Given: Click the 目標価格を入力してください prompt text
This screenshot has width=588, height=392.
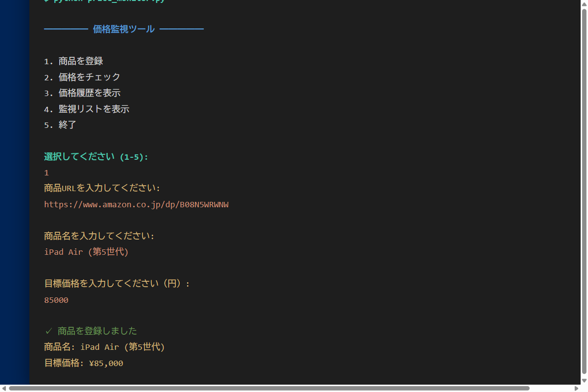Looking at the screenshot, I should 117,284.
